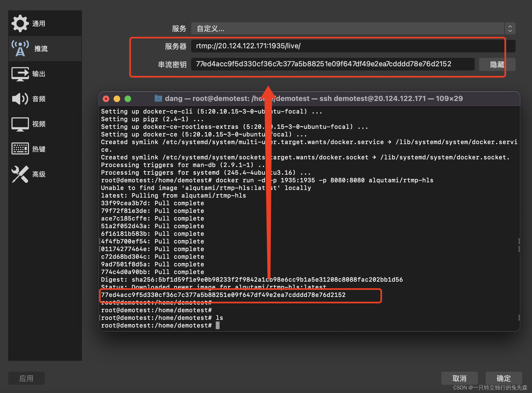
Task: Open Output settings monitor-arrow icon
Action: 20,74
